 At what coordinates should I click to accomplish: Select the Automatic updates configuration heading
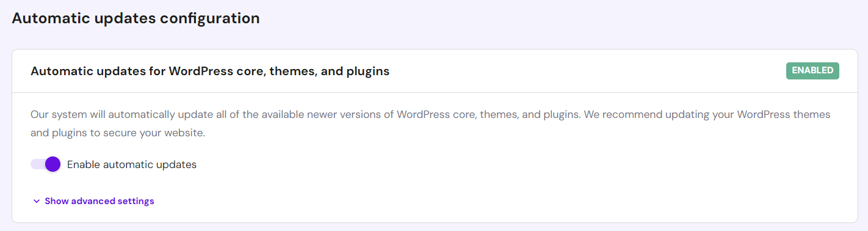pos(136,18)
